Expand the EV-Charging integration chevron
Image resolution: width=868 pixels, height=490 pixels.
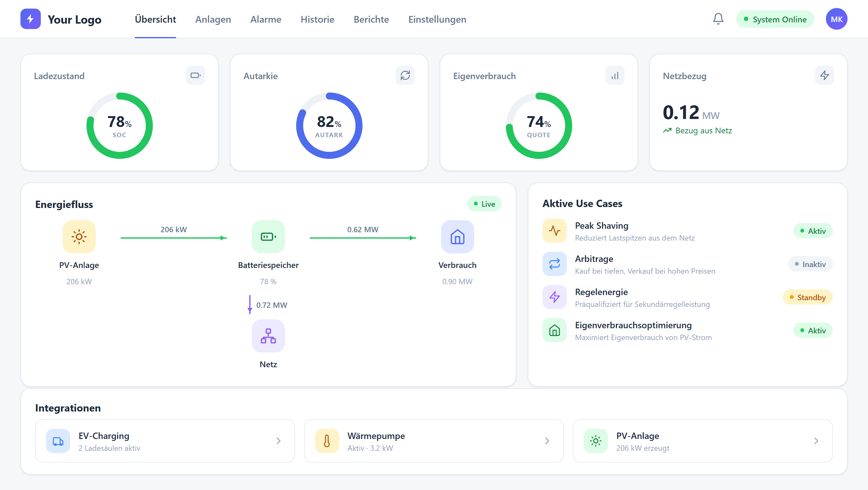click(x=278, y=441)
